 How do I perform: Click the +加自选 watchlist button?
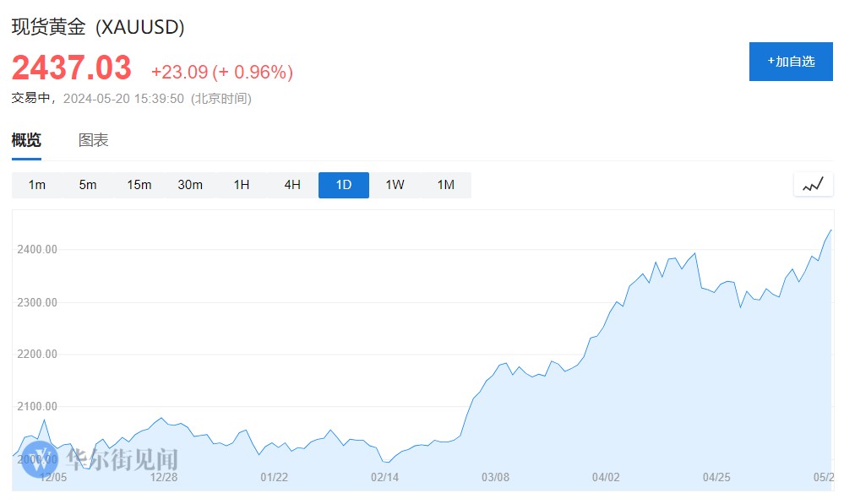click(791, 62)
